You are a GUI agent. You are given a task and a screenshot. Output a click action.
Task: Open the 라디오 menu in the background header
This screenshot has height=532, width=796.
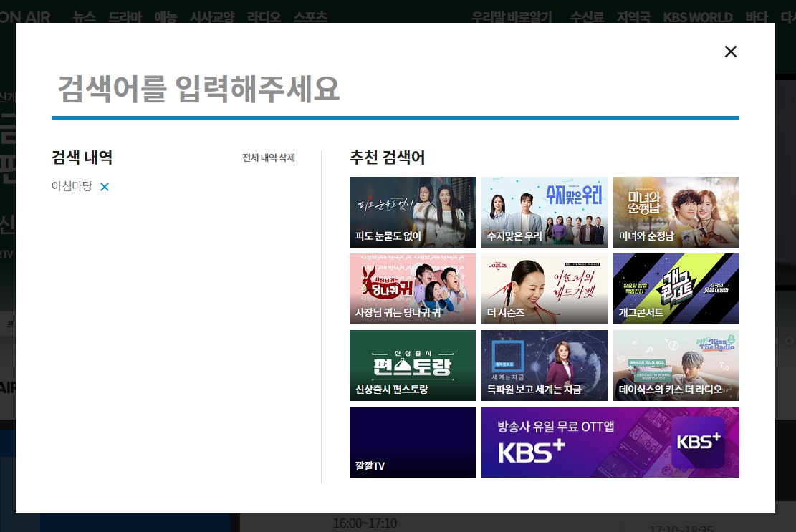pyautogui.click(x=264, y=17)
